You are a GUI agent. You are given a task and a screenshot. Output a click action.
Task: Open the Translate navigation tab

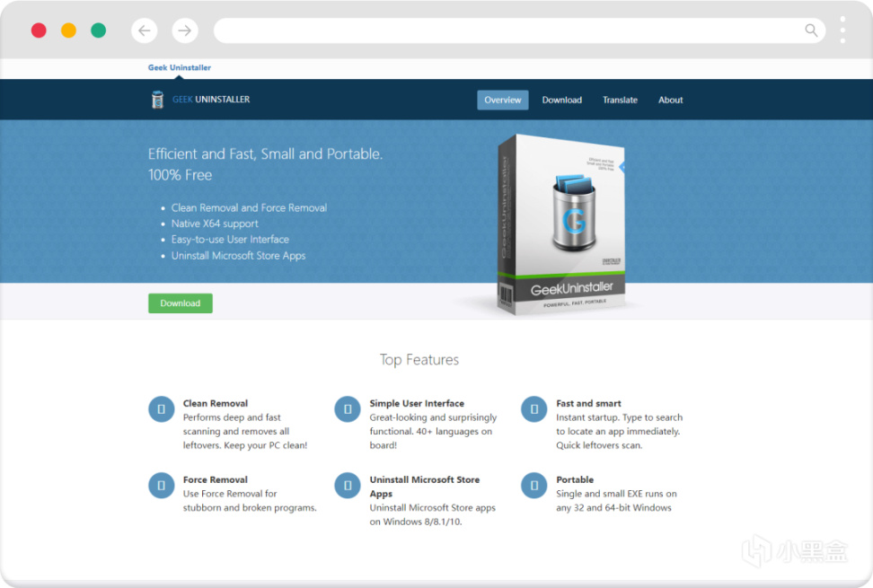[620, 101]
